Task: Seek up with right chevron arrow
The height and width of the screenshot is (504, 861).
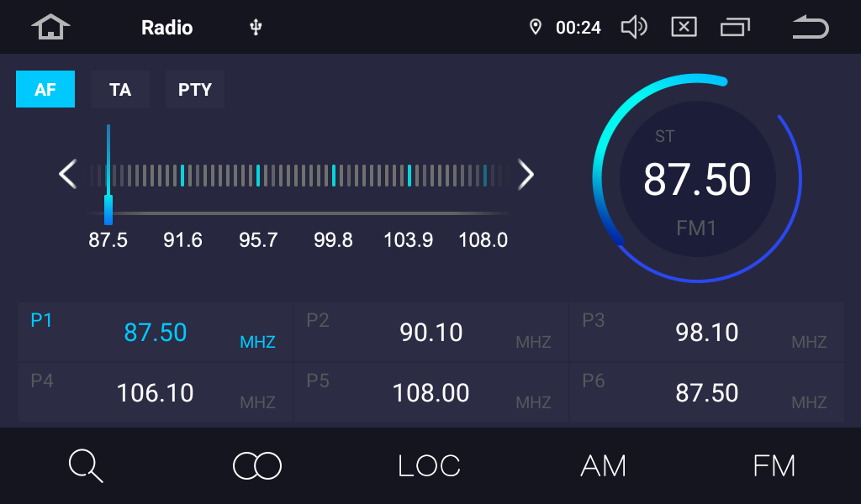Action: tap(526, 175)
